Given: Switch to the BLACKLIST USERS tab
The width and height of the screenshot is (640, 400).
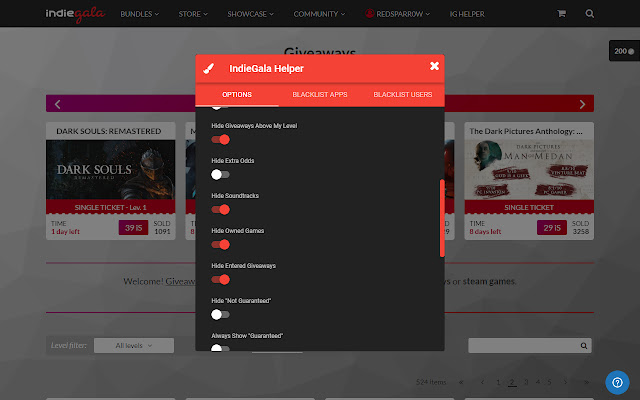Looking at the screenshot, I should (x=402, y=95).
